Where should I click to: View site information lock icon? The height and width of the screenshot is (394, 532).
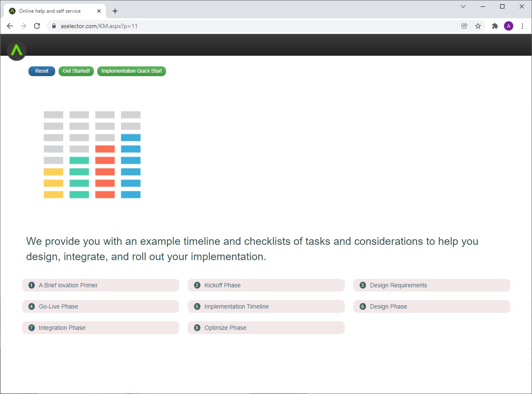coord(53,26)
